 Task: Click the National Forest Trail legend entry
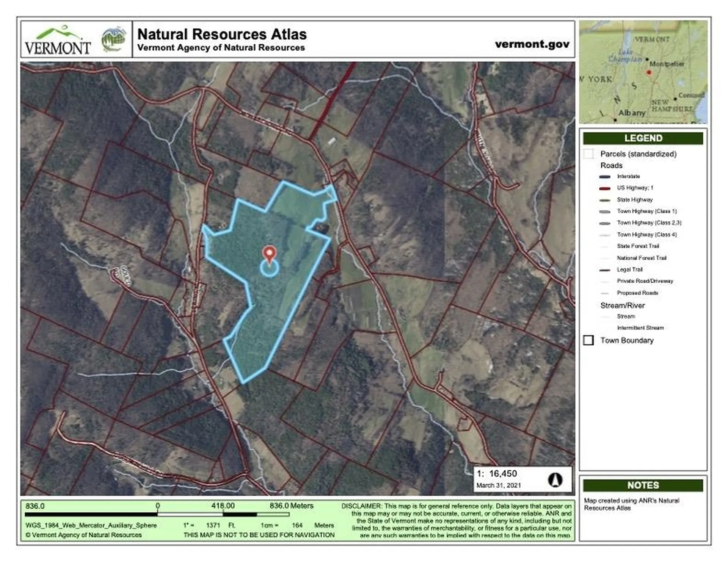[642, 258]
